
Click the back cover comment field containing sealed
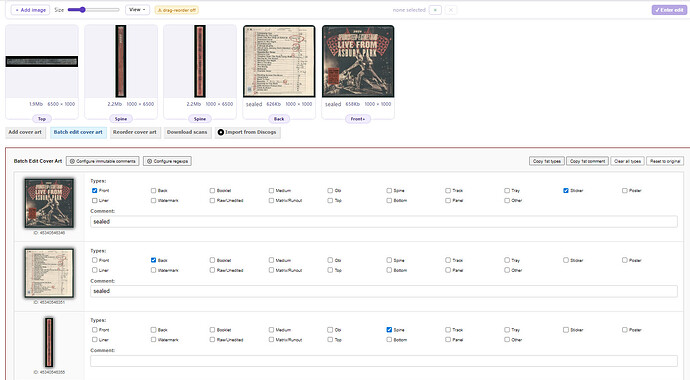tap(384, 291)
